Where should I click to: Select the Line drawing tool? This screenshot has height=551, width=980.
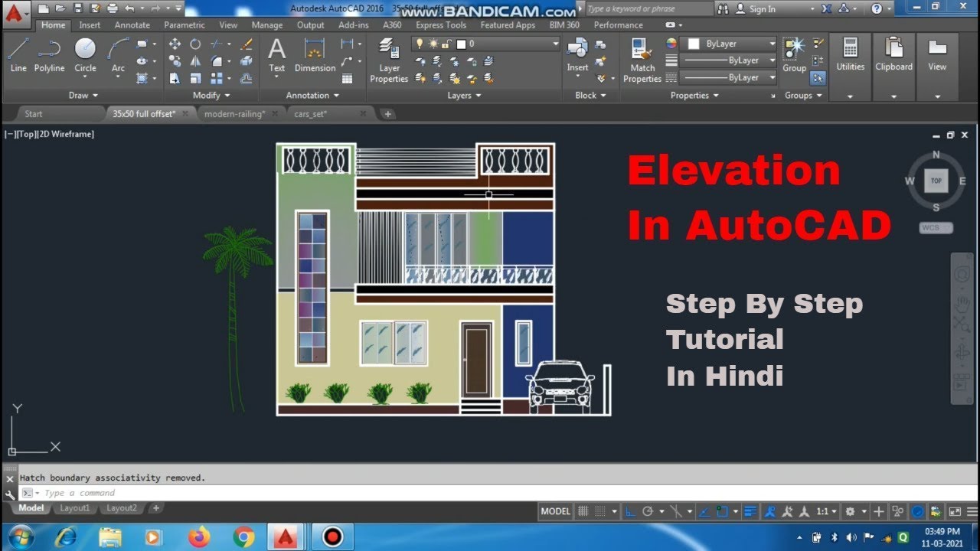(18, 54)
